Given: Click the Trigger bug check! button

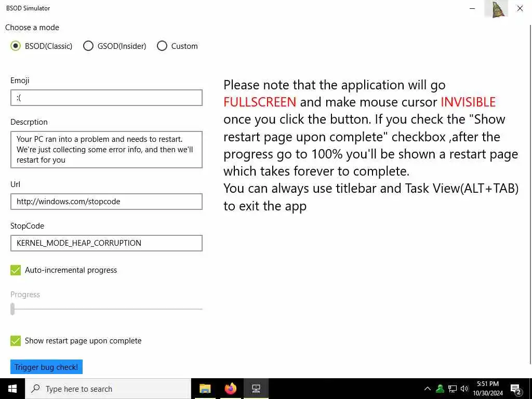Looking at the screenshot, I should [x=46, y=367].
